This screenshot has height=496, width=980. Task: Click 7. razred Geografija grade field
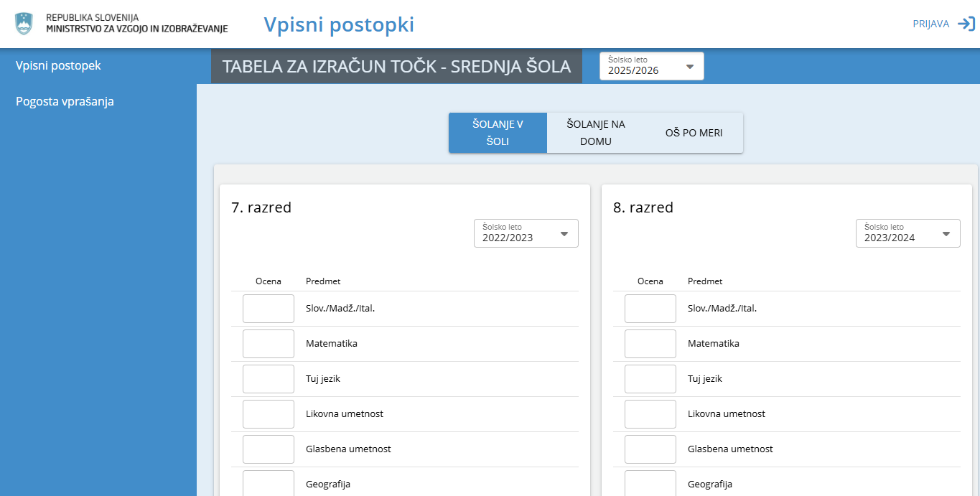pyautogui.click(x=269, y=483)
